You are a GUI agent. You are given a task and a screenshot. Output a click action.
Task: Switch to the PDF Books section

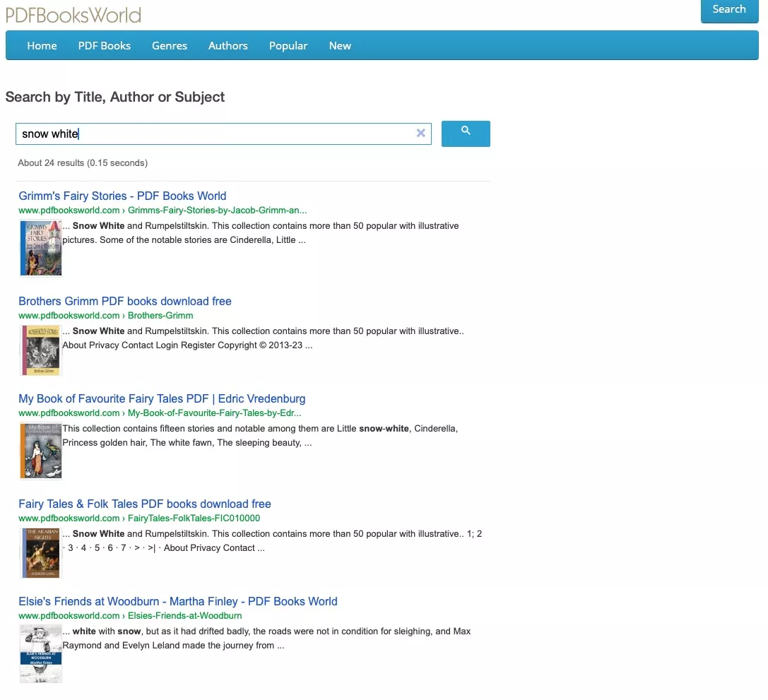click(x=104, y=45)
